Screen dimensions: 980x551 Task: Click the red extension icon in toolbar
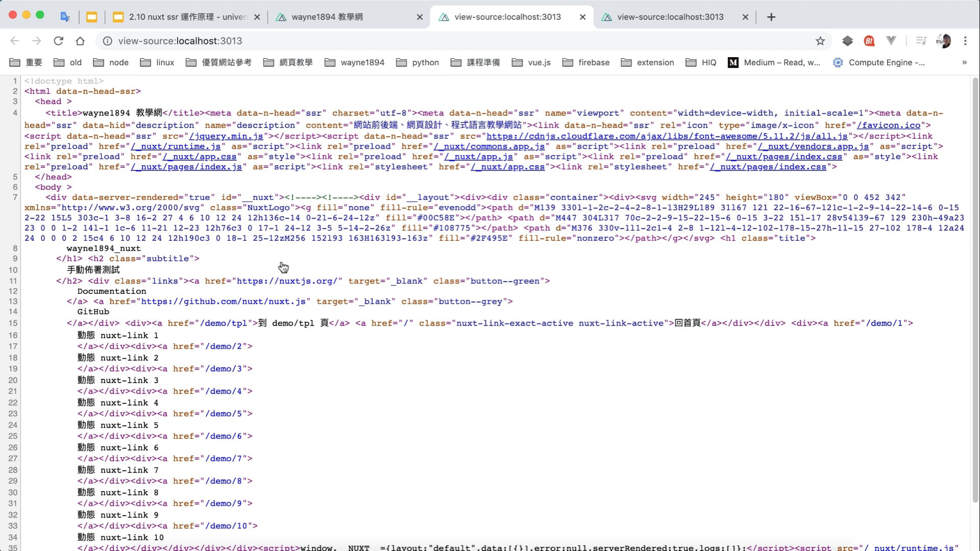point(869,41)
